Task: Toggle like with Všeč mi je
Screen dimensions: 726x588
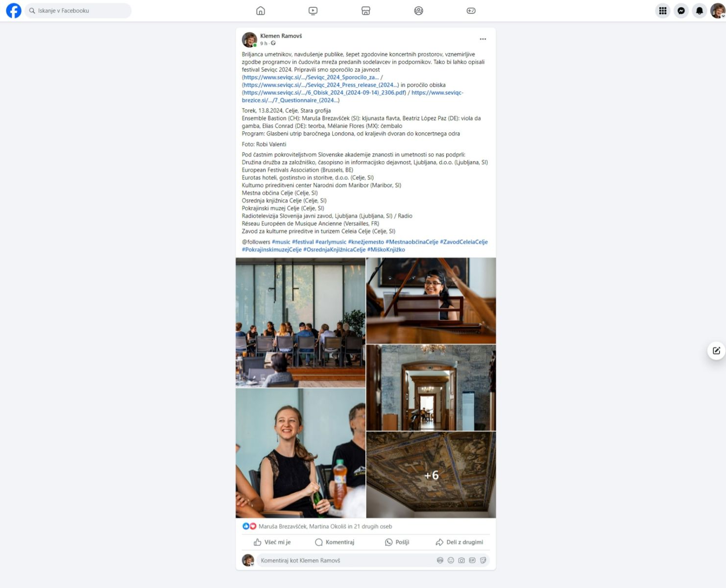Action: [272, 542]
